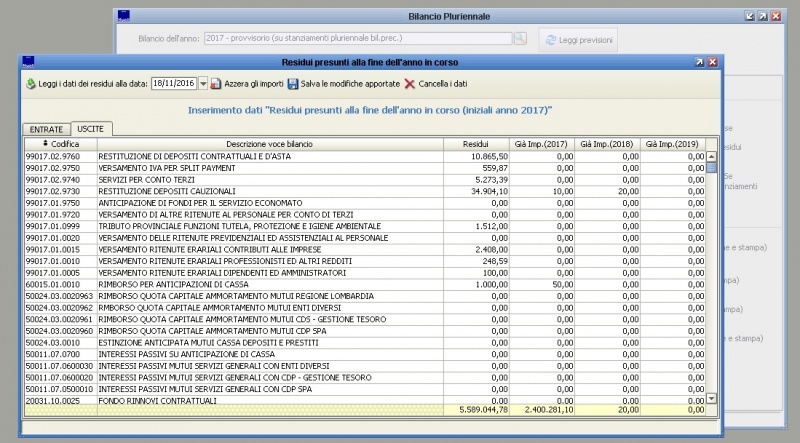
Task: Switch to the ENTRATE tab
Action: tap(45, 129)
